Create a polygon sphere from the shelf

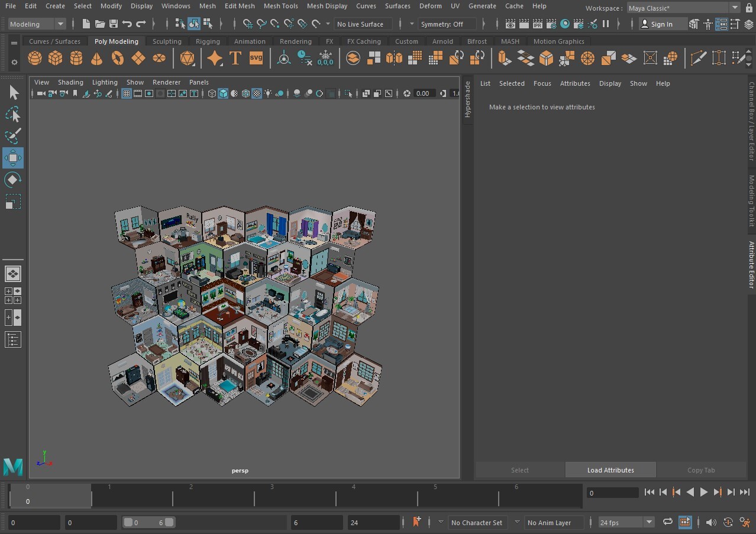[x=34, y=58]
